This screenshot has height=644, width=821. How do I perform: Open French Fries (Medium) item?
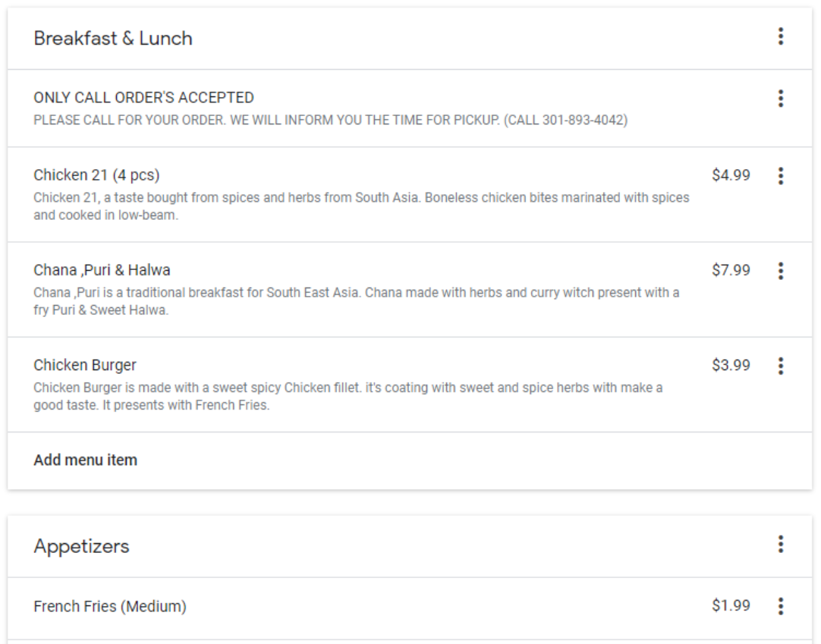(x=110, y=606)
